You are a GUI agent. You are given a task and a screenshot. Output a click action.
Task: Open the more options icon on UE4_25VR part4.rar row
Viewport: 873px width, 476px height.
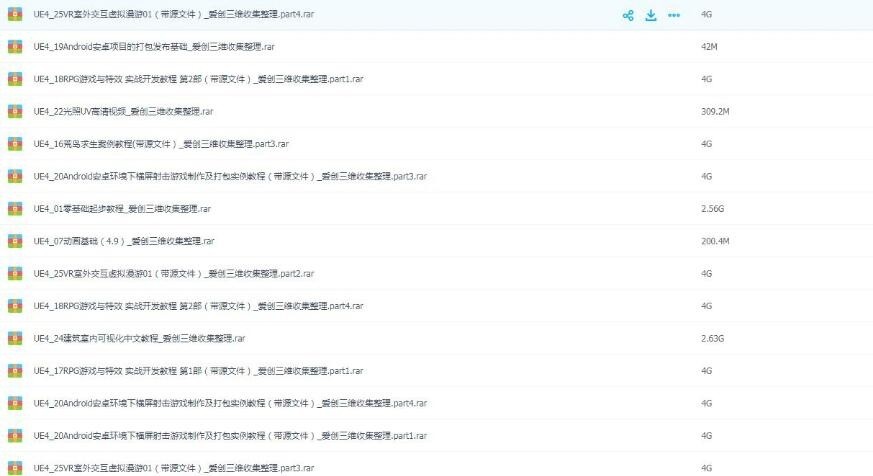[x=674, y=15]
